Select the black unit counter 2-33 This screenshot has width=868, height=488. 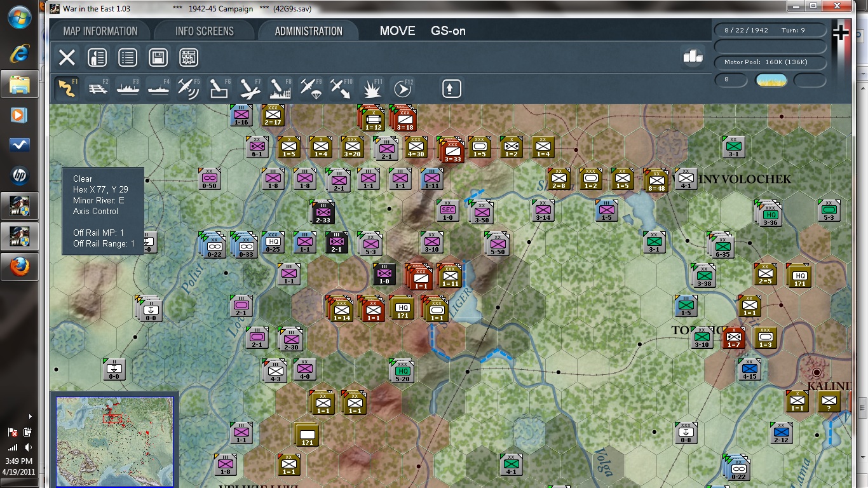(323, 212)
